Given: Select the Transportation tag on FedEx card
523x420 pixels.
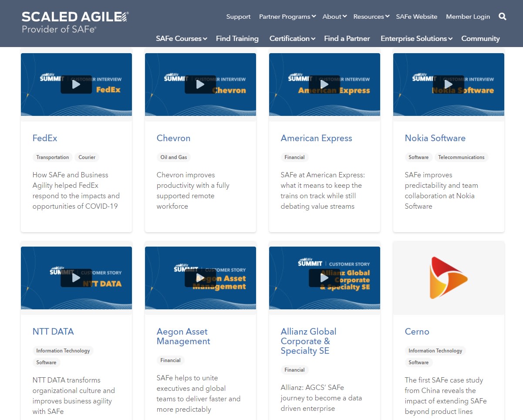Looking at the screenshot, I should click(53, 157).
